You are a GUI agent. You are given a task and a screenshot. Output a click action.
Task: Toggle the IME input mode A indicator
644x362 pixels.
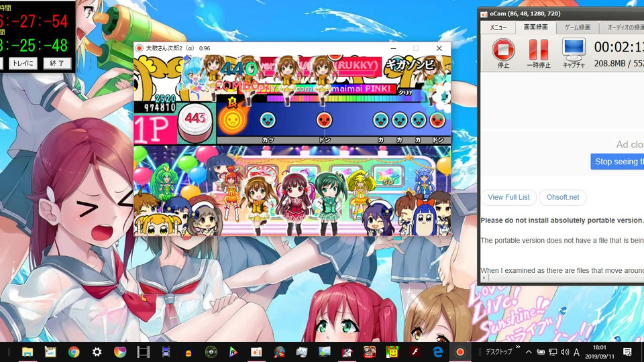pos(577,352)
